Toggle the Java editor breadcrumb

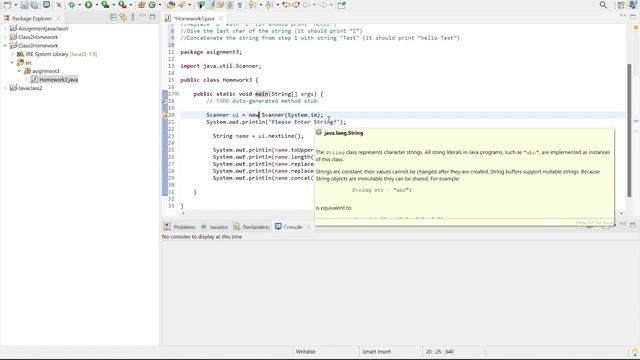pos(201,5)
